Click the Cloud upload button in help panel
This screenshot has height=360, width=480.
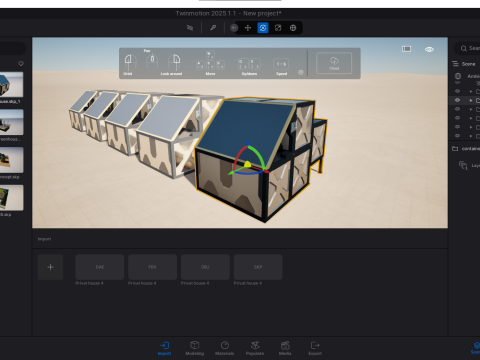point(334,63)
